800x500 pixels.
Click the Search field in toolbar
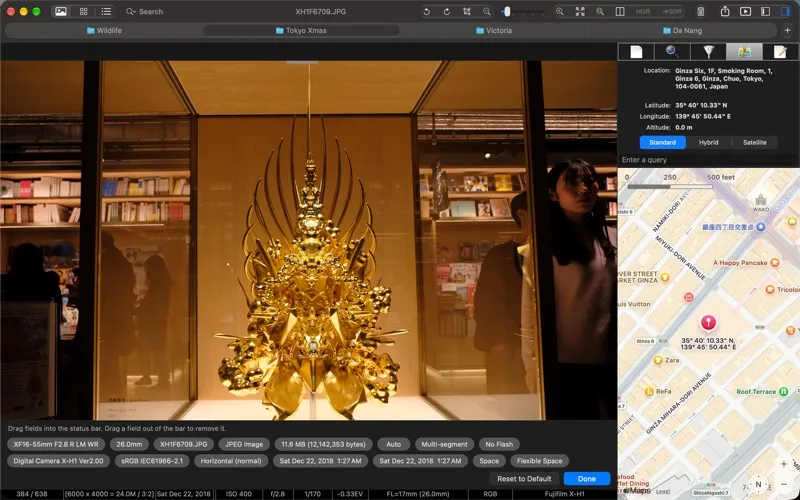coord(145,11)
